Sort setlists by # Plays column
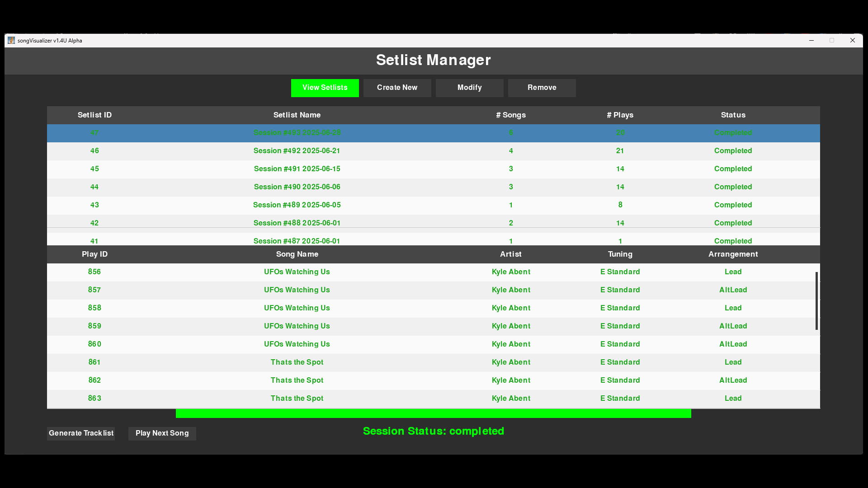Screen dimensions: 868x488 (x=620, y=115)
